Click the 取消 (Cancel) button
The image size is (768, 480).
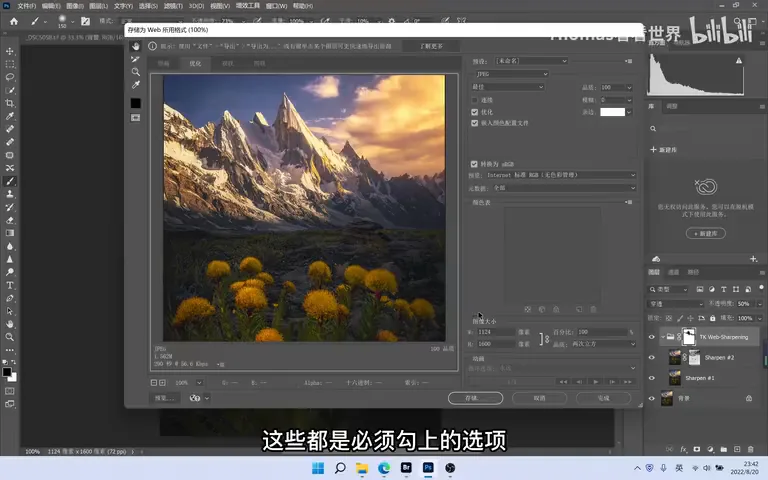coord(539,398)
